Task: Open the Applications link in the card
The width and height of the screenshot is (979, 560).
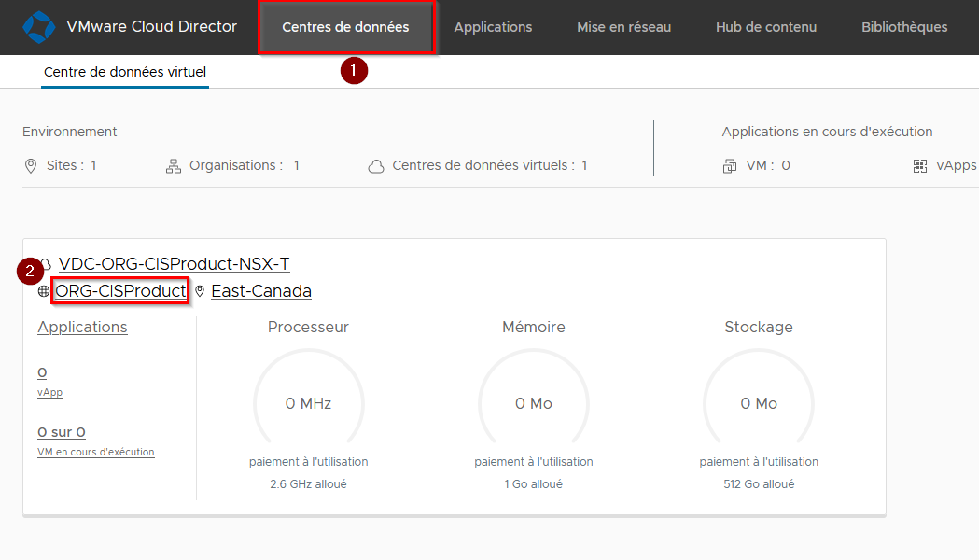Action: point(82,328)
